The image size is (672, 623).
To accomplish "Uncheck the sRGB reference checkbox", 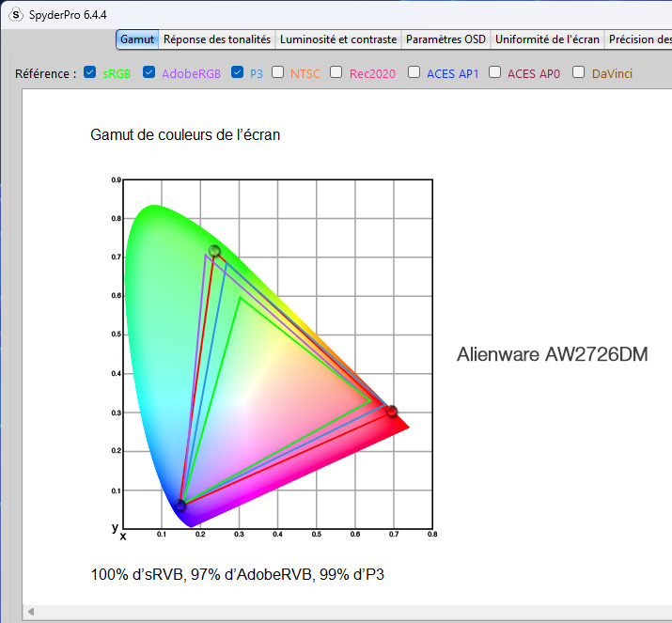I will (89, 72).
